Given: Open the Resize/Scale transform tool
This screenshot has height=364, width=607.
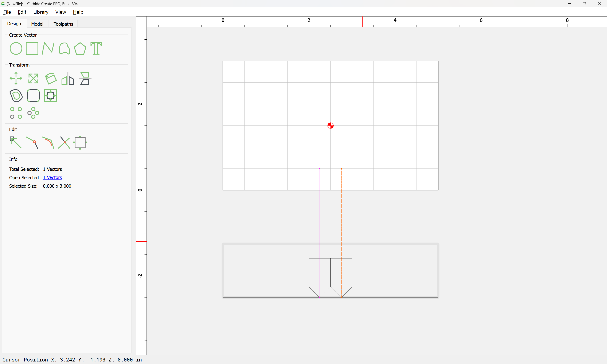Looking at the screenshot, I should [x=33, y=79].
